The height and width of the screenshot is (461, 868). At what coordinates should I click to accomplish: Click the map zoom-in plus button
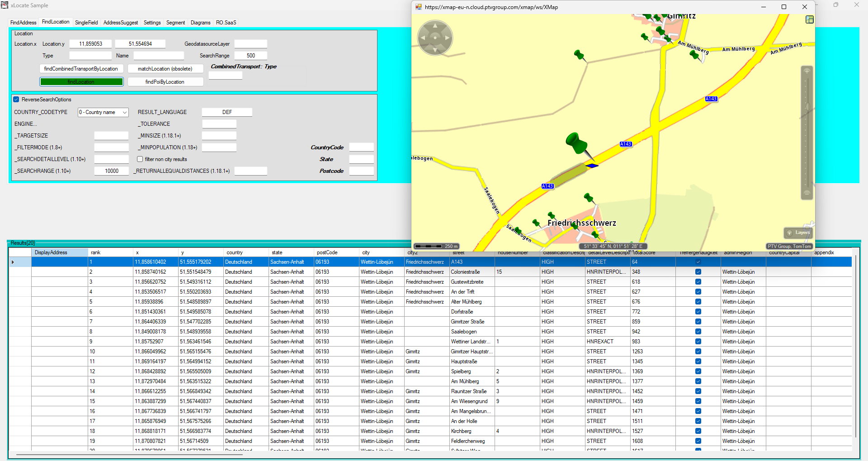(x=807, y=71)
